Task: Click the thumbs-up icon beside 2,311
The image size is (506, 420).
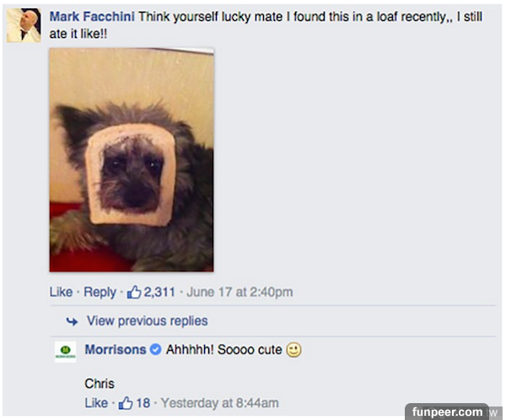Action: 134,292
